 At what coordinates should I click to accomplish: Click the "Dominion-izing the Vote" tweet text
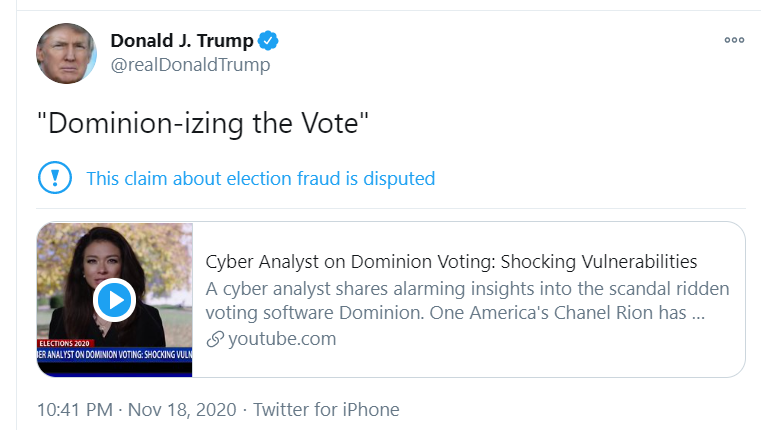203,123
